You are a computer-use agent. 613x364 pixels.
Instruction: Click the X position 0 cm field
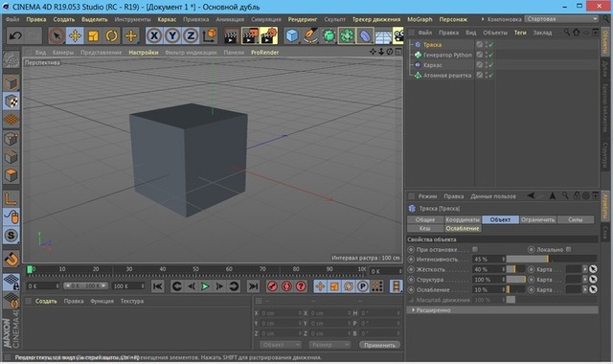coord(281,313)
